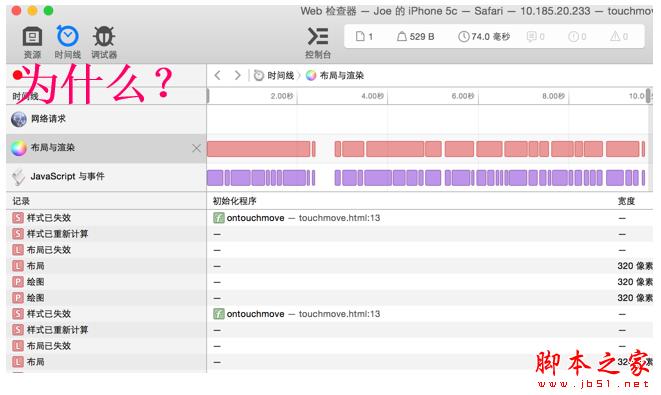Select the 网络请求 timeline row
This screenshot has width=661, height=395.
click(x=106, y=119)
